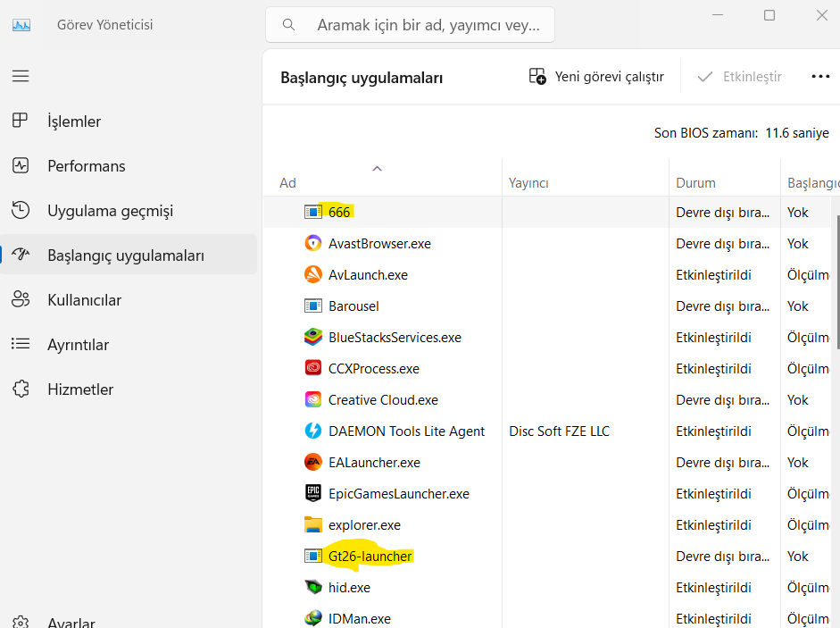Click the Son BIOS zamanı value
The width and height of the screenshot is (840, 628).
tap(797, 133)
